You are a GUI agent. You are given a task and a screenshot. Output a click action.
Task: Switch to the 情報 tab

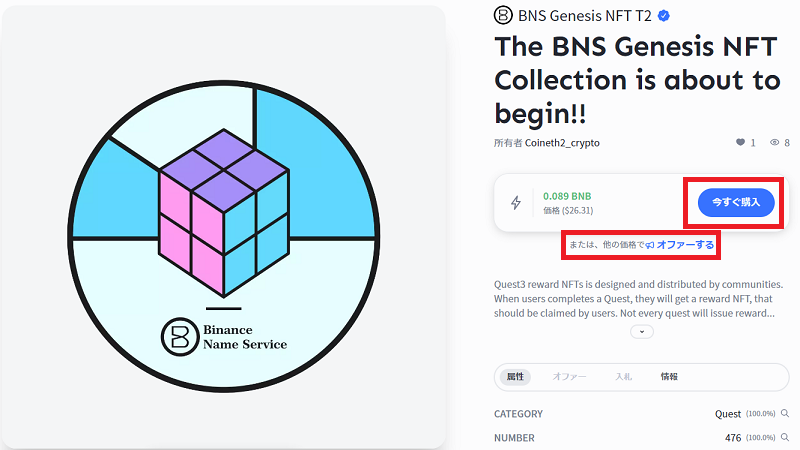coord(669,376)
